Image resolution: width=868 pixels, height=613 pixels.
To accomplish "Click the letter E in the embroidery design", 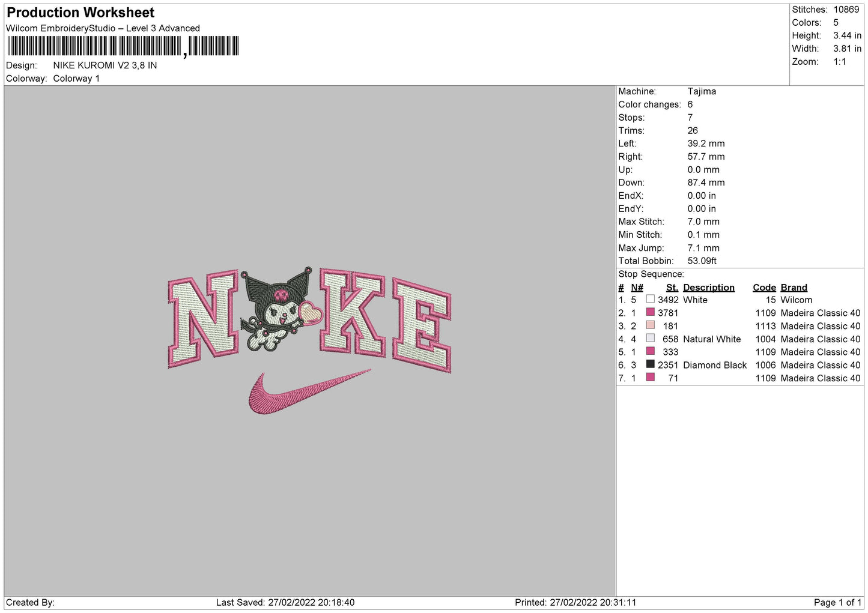I will (x=422, y=325).
